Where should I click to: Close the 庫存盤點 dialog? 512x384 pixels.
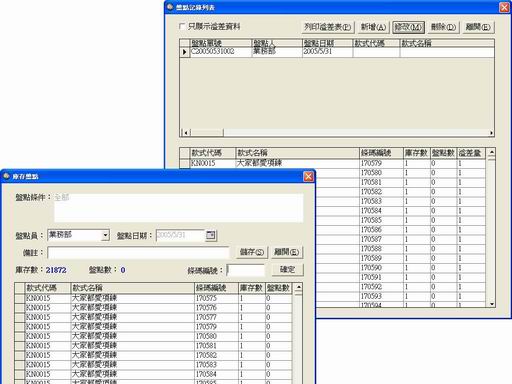coord(308,176)
